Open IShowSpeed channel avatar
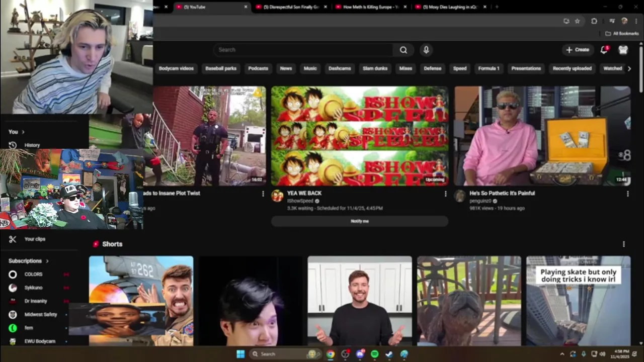This screenshot has width=644, height=362. 277,196
